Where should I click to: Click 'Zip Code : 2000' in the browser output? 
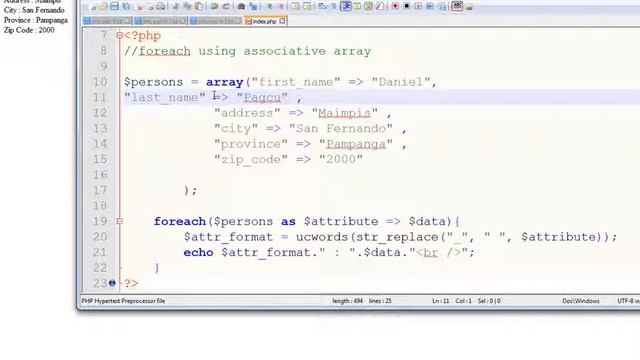click(x=29, y=30)
